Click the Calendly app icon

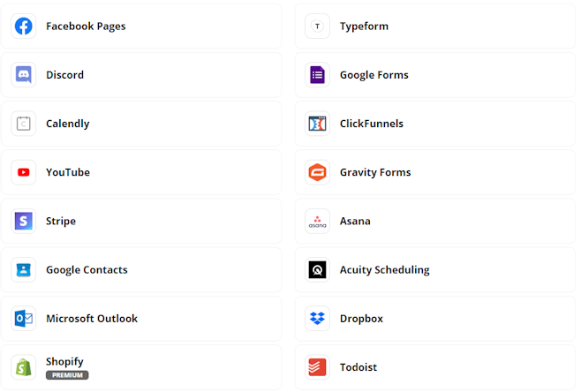click(24, 124)
